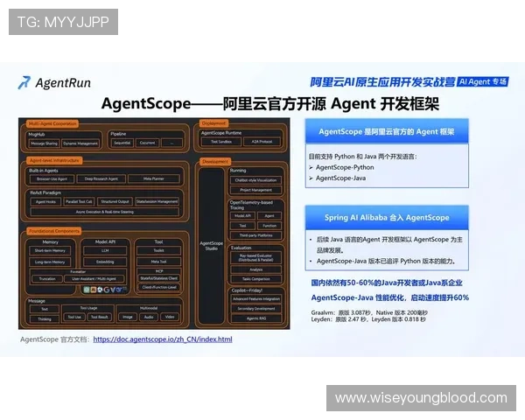Click the tall 'AgentScope Studio' column

[x=211, y=246]
